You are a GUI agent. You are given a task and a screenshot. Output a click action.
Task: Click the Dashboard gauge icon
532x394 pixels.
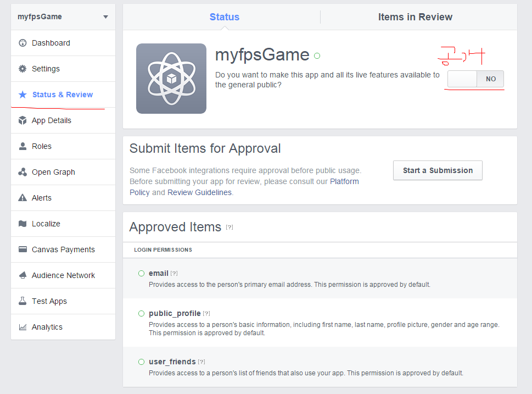point(23,43)
